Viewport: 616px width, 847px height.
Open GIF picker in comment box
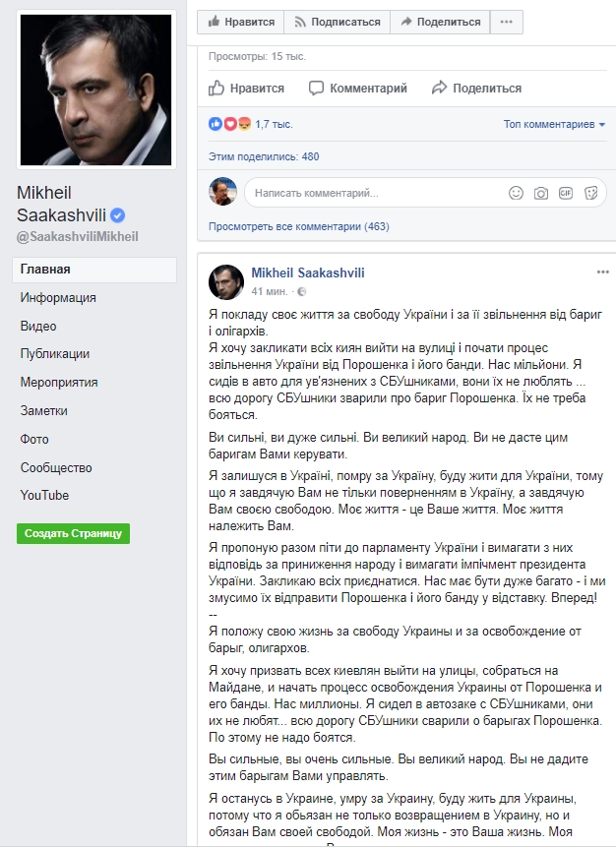[x=565, y=194]
